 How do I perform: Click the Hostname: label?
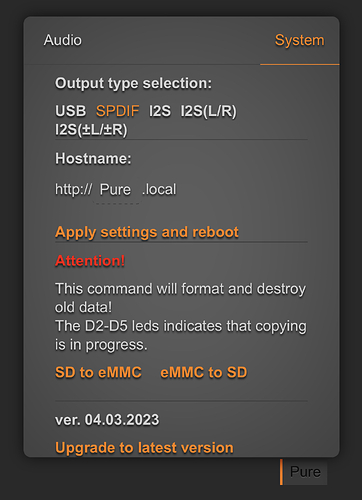click(x=93, y=159)
